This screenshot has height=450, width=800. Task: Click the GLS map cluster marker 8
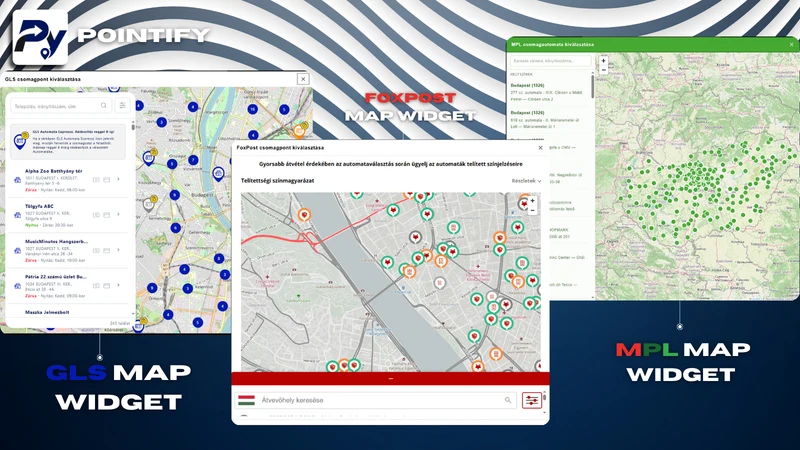tap(219, 259)
